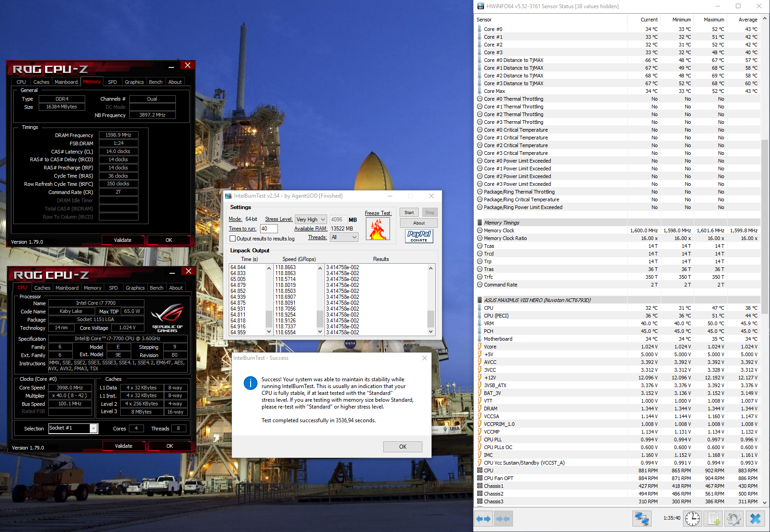Open Bench tab in the memory-timings CPU-Z window
The height and width of the screenshot is (532, 770).
click(155, 82)
